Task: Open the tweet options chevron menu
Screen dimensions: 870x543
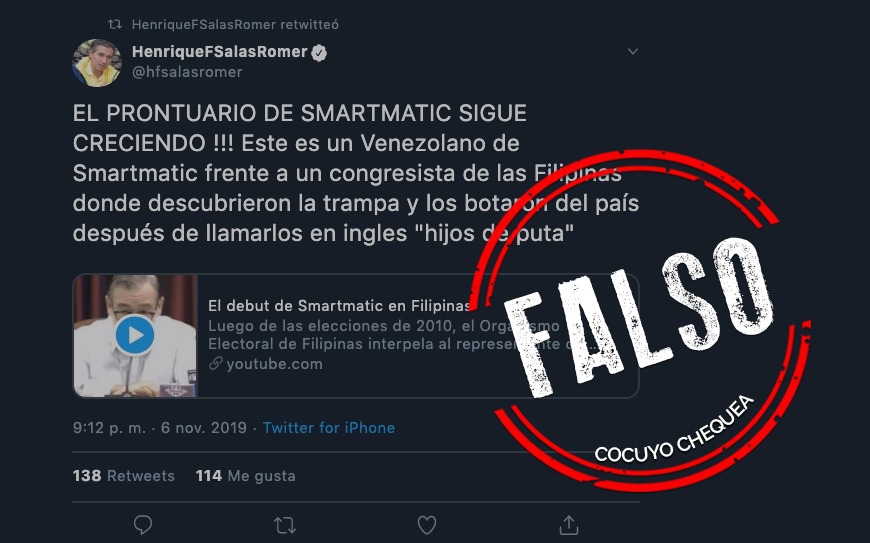Action: pos(633,52)
